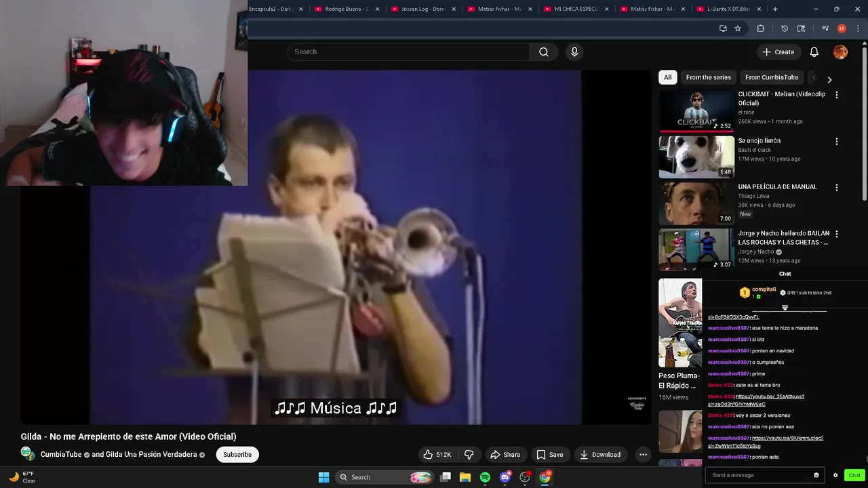The height and width of the screenshot is (488, 868).
Task: Search YouTube with the magnifier button
Action: pyautogui.click(x=544, y=52)
